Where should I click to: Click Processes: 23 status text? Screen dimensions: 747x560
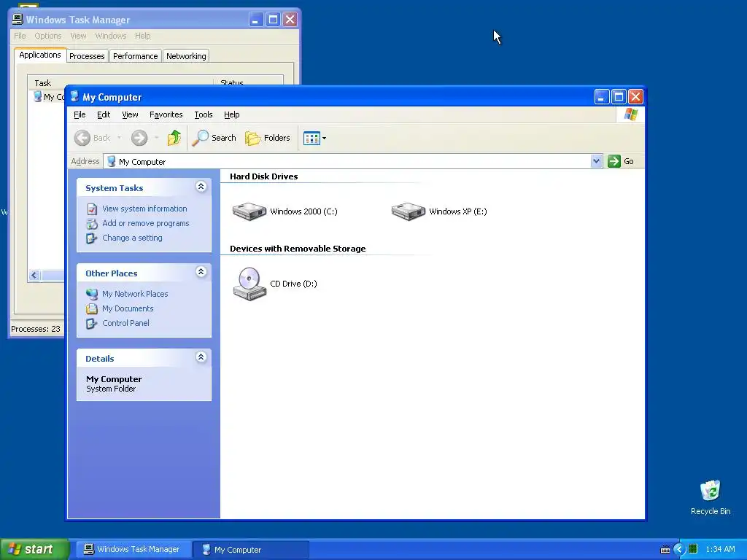[36, 329]
